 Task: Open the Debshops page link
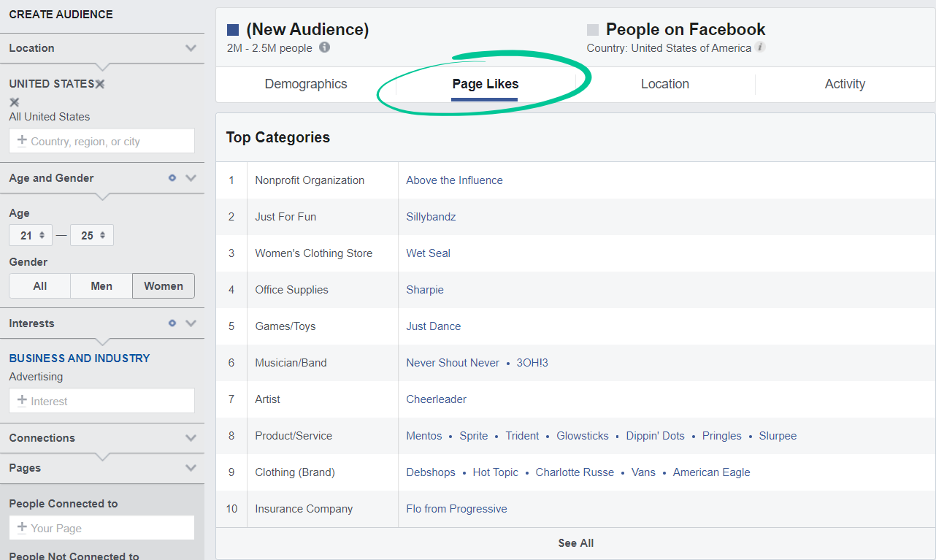point(431,472)
